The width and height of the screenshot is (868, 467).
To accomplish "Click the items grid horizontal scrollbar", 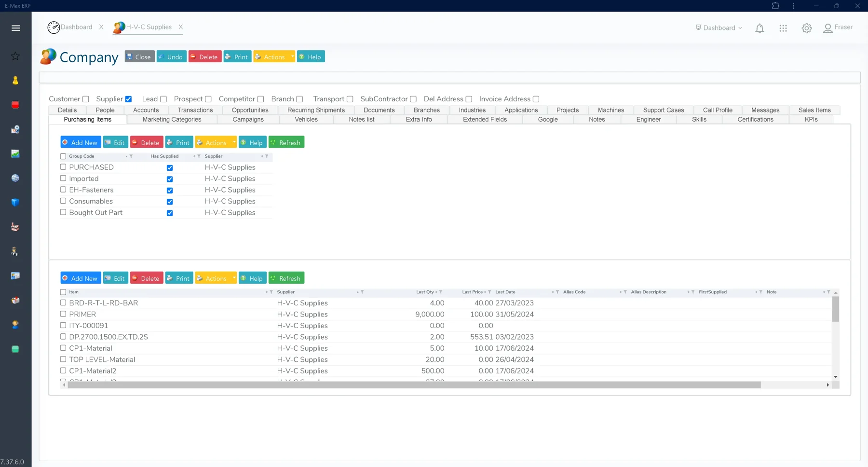I will pyautogui.click(x=414, y=385).
